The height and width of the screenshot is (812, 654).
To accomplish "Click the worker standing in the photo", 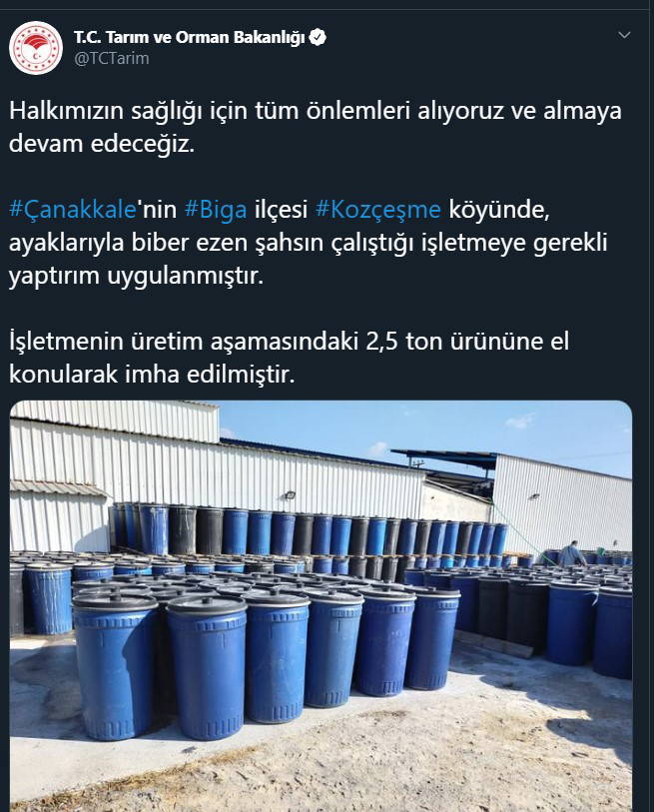I will point(571,553).
